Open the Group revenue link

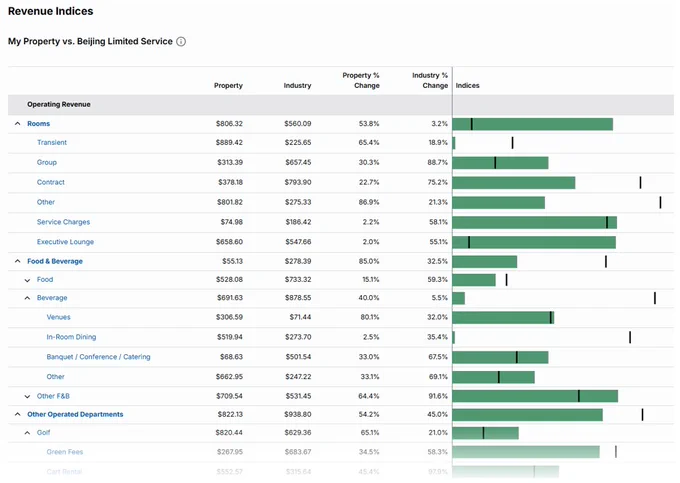[x=47, y=163]
